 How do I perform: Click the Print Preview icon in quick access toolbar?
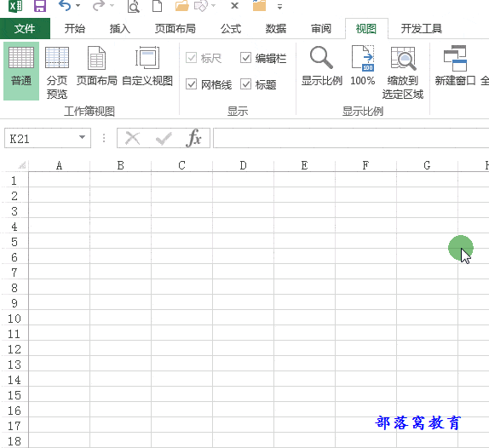click(134, 6)
